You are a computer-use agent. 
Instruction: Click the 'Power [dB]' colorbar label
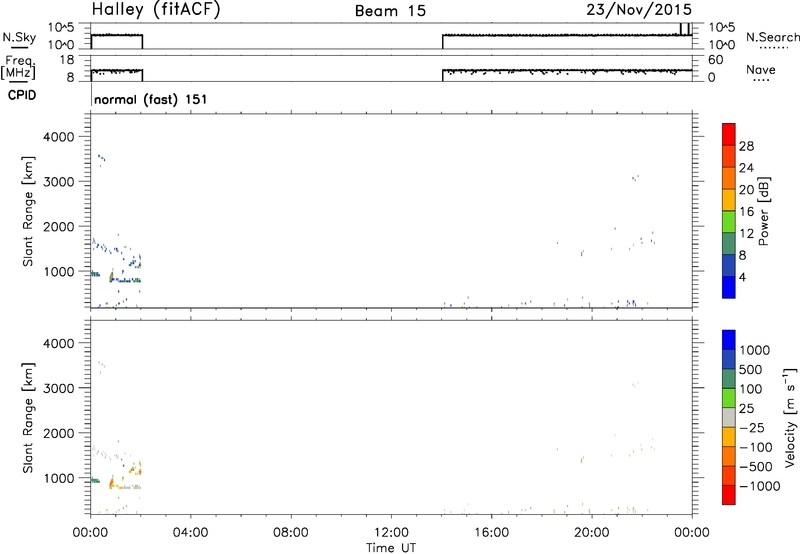pos(763,211)
